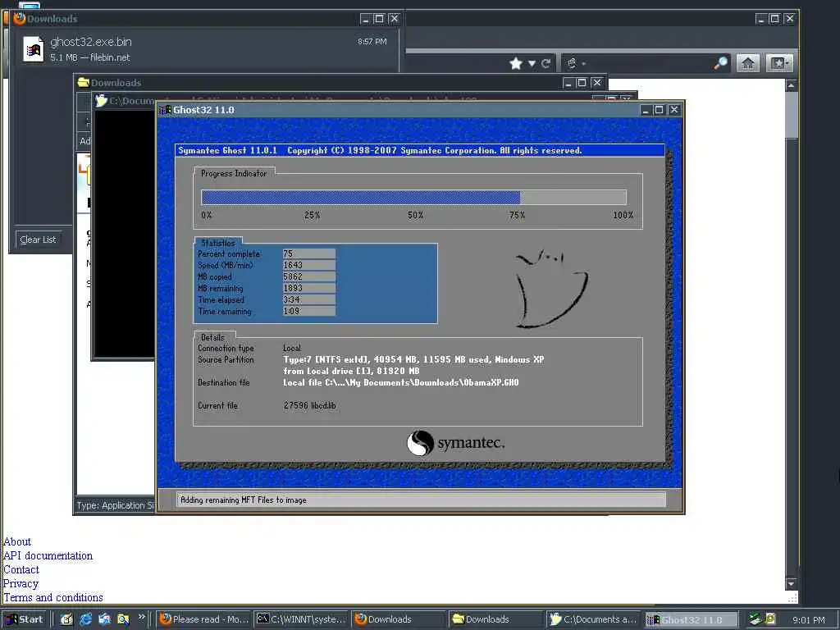Click the Show Desktop quick launch icon
The height and width of the screenshot is (630, 840).
(x=67, y=619)
